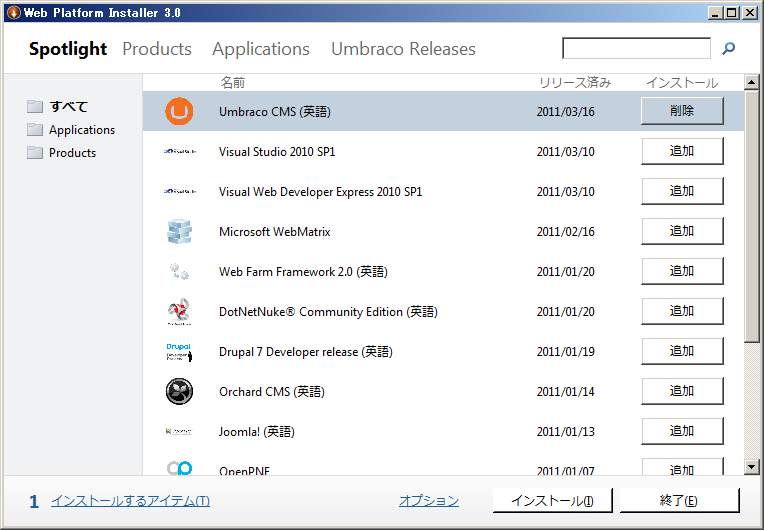
Task: Close the Web Platform Installer window
Action: click(750, 13)
